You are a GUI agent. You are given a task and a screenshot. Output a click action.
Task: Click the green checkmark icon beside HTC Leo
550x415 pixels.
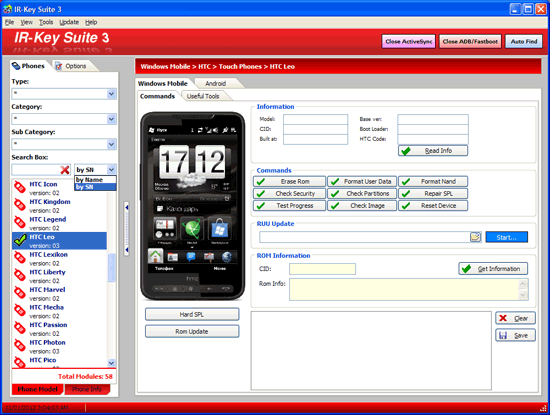pos(20,240)
